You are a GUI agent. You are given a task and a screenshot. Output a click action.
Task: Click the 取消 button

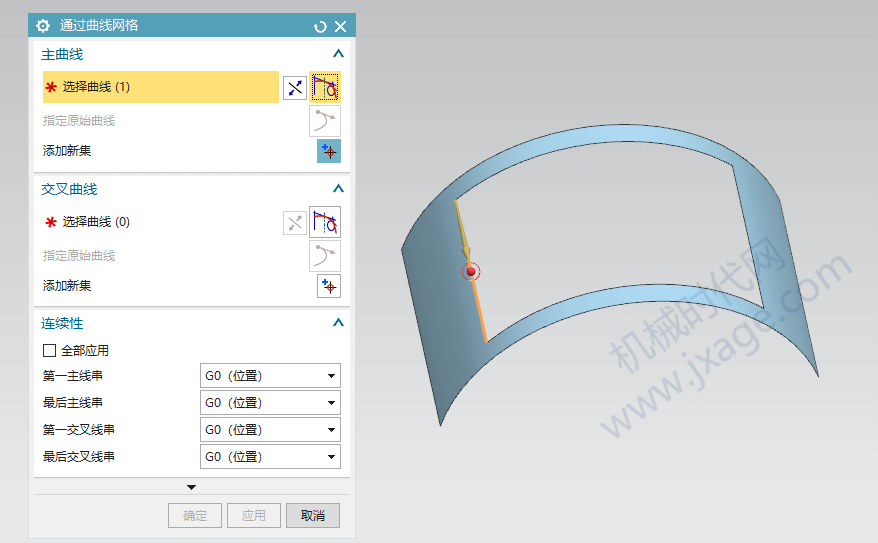coord(312,516)
